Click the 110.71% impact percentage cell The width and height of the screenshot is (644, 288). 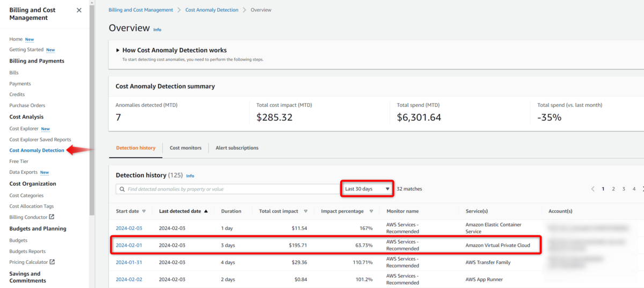pos(362,262)
